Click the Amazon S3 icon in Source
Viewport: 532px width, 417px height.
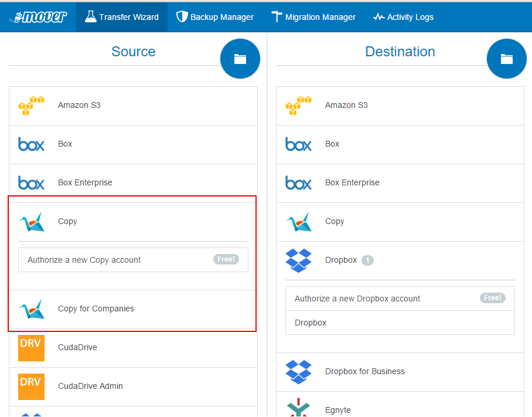[31, 106]
